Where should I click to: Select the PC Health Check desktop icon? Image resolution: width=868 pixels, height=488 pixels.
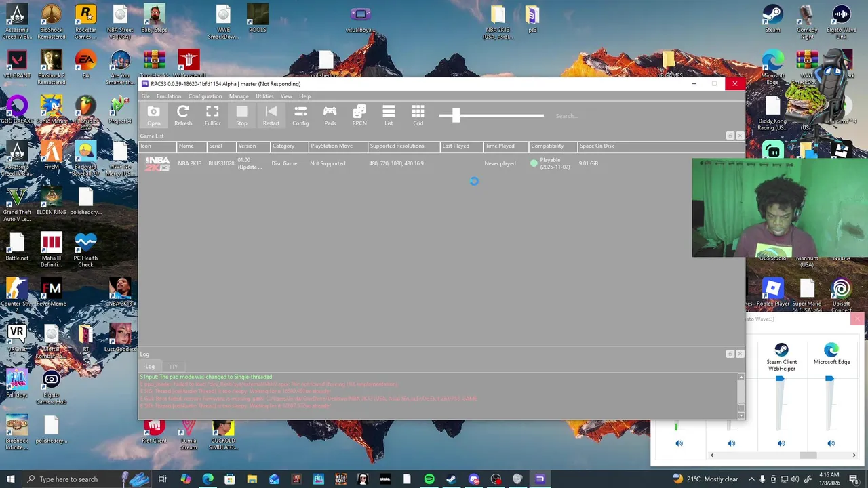click(85, 249)
